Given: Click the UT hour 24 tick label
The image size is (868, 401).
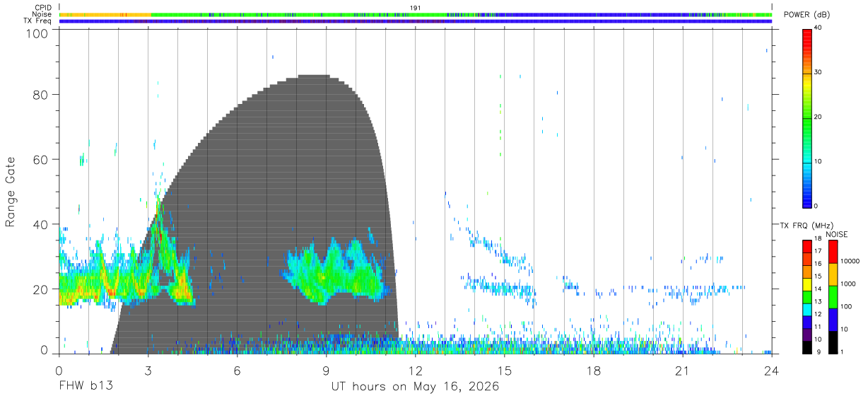Looking at the screenshot, I should (x=772, y=370).
